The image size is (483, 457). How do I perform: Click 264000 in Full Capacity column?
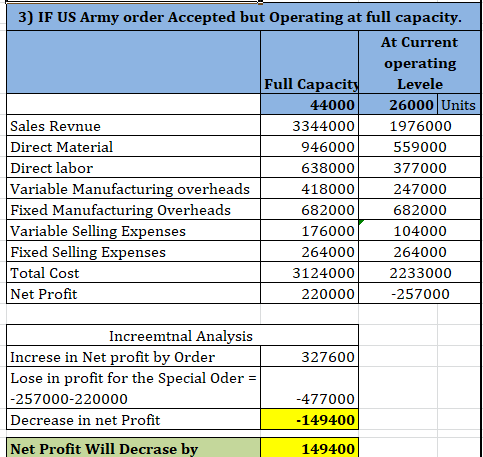tap(310, 251)
